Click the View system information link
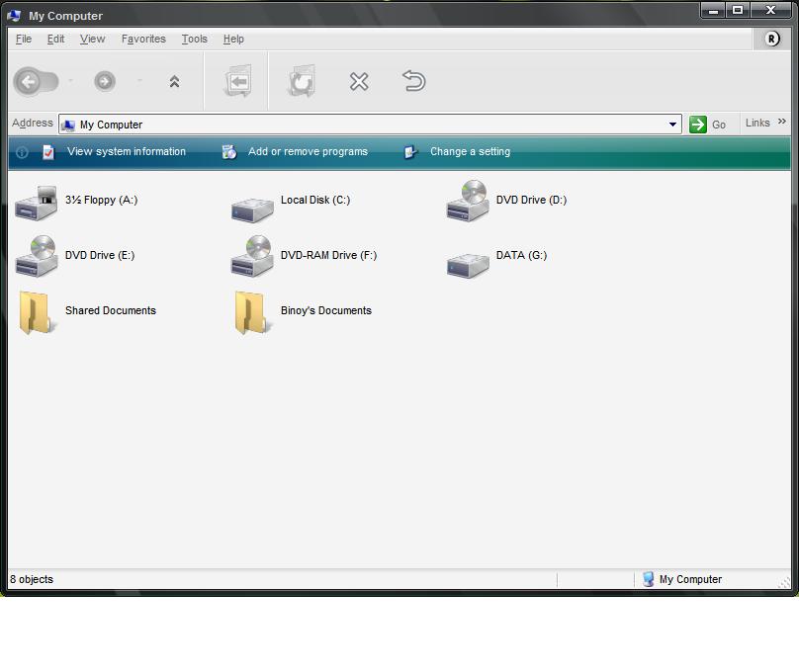This screenshot has width=799, height=672. 126,152
